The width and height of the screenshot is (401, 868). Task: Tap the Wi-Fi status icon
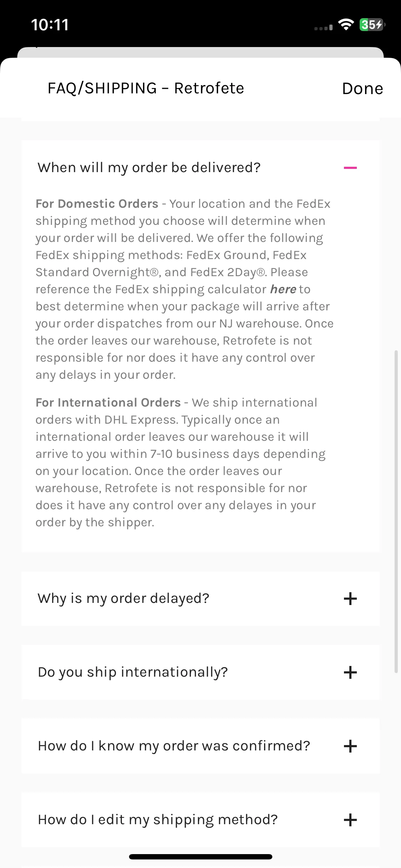[346, 25]
